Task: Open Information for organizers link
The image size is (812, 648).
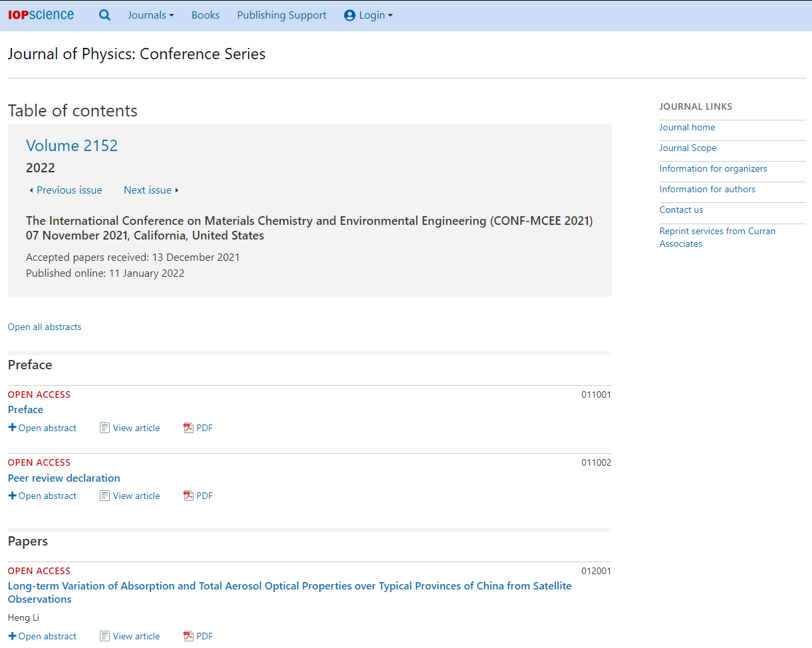Action: click(x=713, y=168)
